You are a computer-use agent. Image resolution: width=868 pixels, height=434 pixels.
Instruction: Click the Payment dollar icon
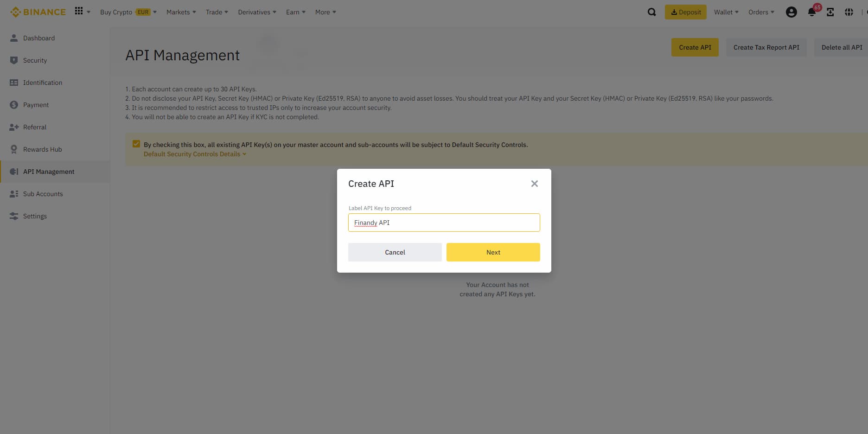coord(14,105)
